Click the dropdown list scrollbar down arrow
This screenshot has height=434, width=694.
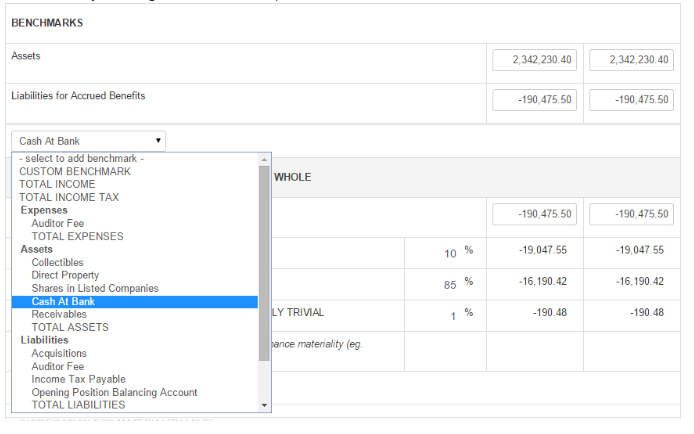tap(264, 405)
